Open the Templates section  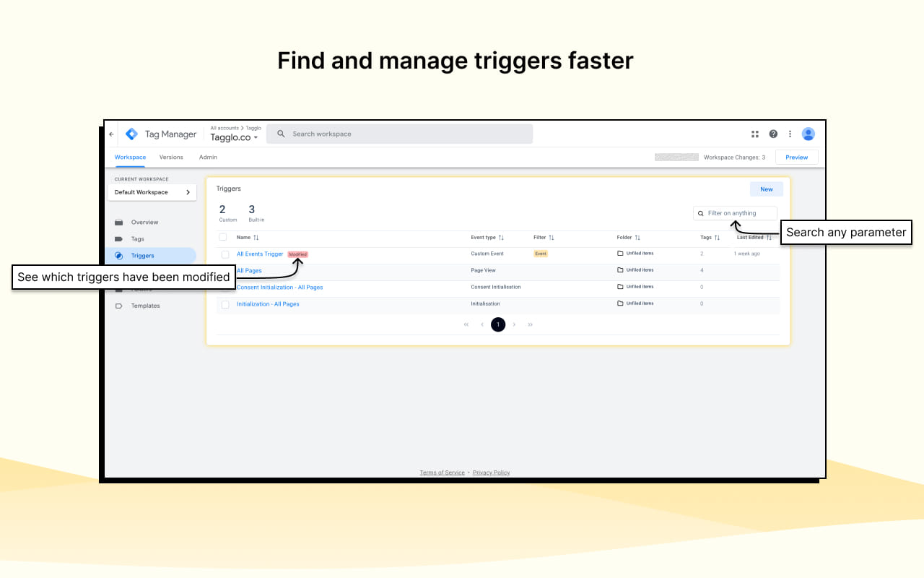[120, 306]
